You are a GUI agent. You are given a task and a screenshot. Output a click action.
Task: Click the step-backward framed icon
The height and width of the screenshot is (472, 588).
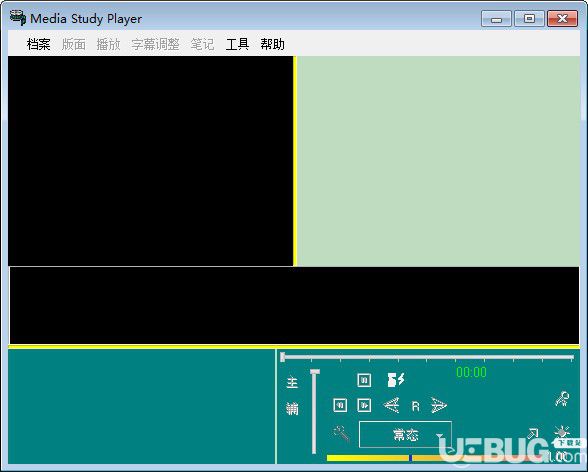pos(340,405)
